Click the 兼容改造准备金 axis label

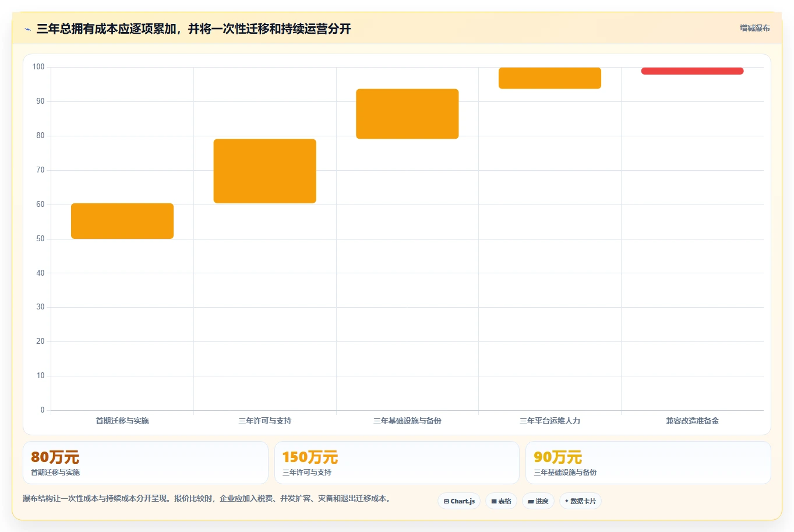coord(693,421)
